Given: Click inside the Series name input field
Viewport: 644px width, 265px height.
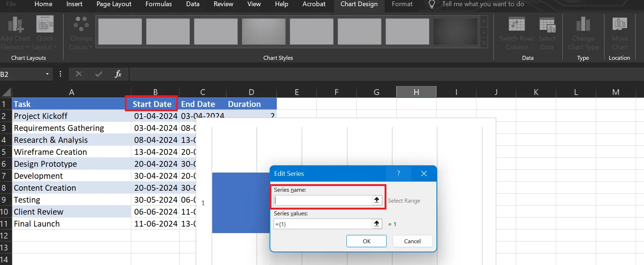Looking at the screenshot, I should [x=323, y=200].
